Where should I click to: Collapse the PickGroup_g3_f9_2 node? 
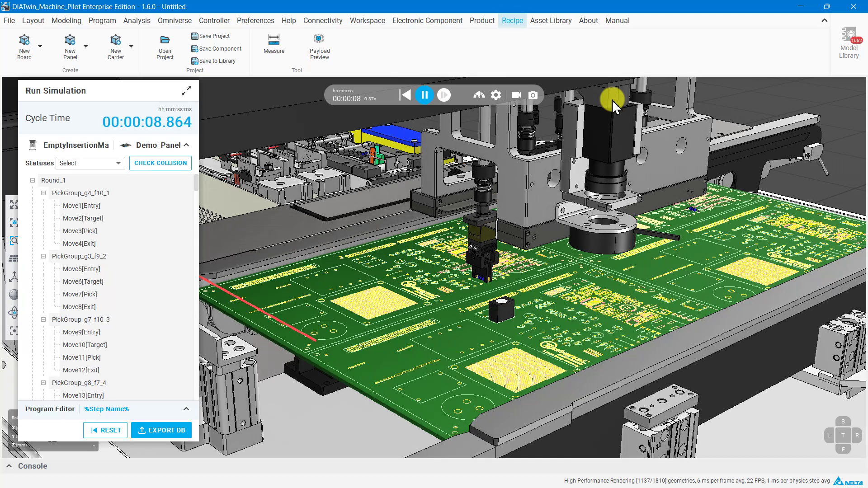[x=43, y=256]
